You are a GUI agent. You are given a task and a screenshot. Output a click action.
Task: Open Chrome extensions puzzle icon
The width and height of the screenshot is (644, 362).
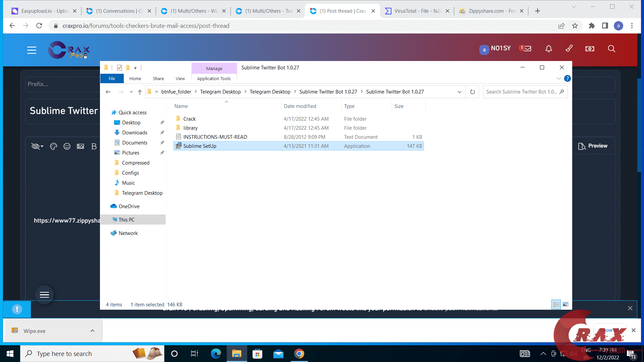592,26
